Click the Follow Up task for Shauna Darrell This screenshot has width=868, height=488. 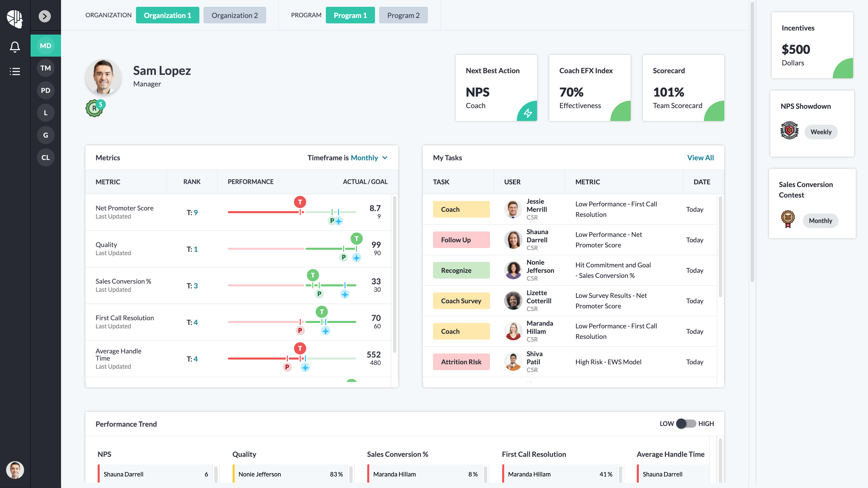click(x=461, y=240)
